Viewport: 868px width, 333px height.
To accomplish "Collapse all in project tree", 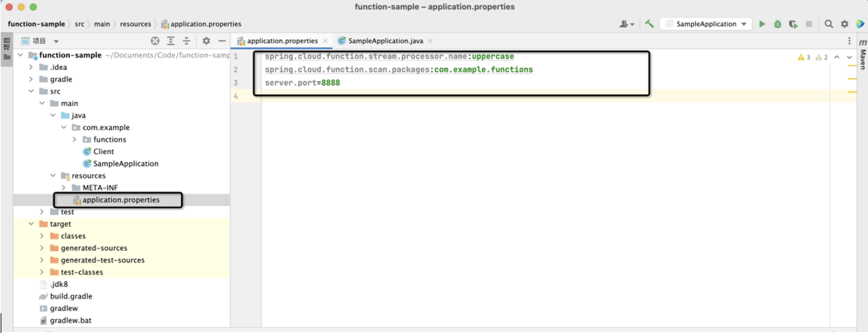I will click(187, 41).
